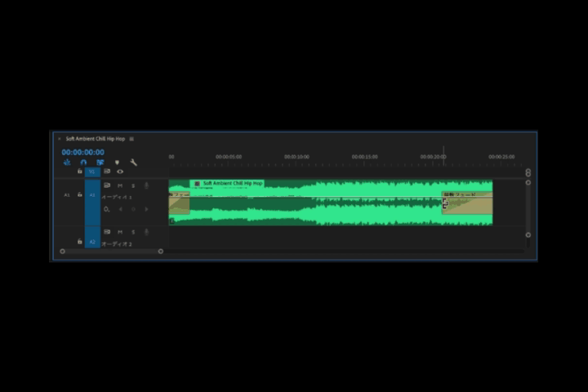Toggle V1 track output eye icon
588x392 pixels.
pyautogui.click(x=120, y=171)
